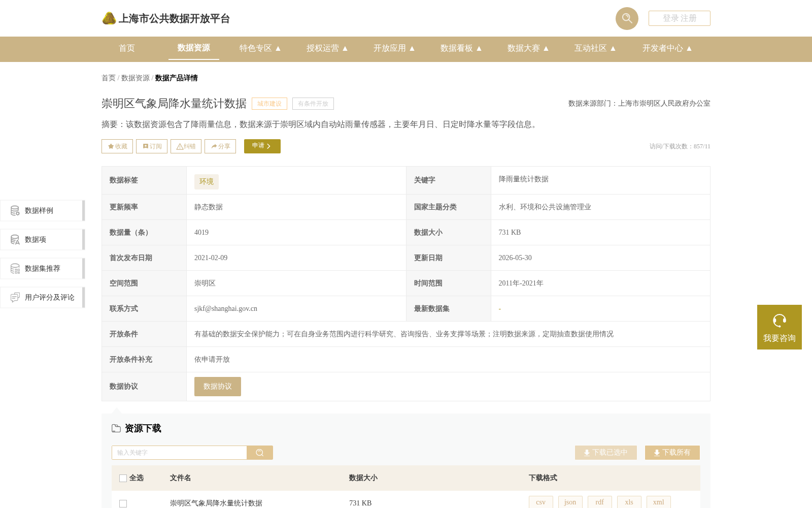This screenshot has height=508, width=812.
Task: Click 数据资源 breadcrumb link
Action: point(136,78)
